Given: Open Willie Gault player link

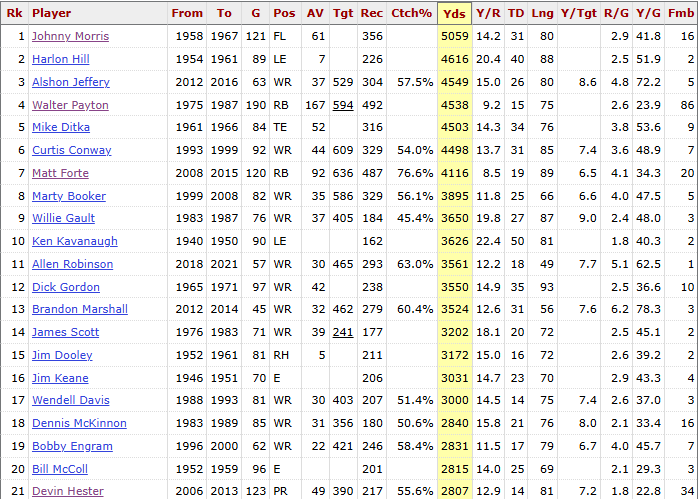Looking at the screenshot, I should [63, 218].
